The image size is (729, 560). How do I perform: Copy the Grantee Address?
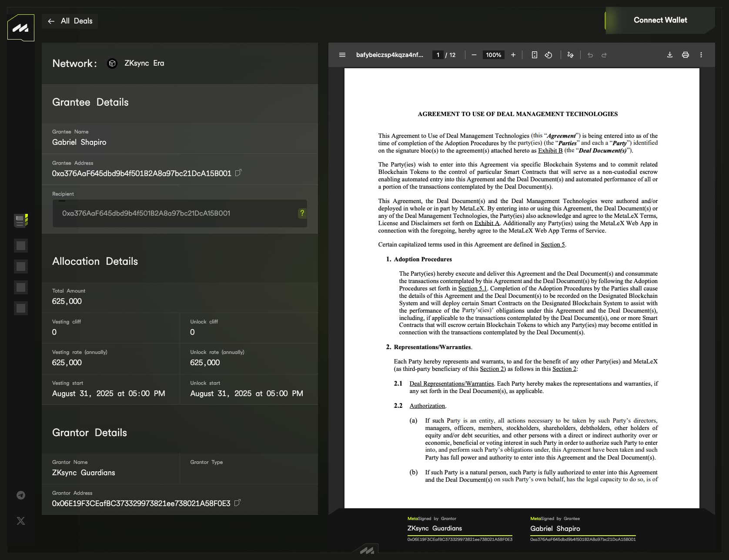(238, 173)
